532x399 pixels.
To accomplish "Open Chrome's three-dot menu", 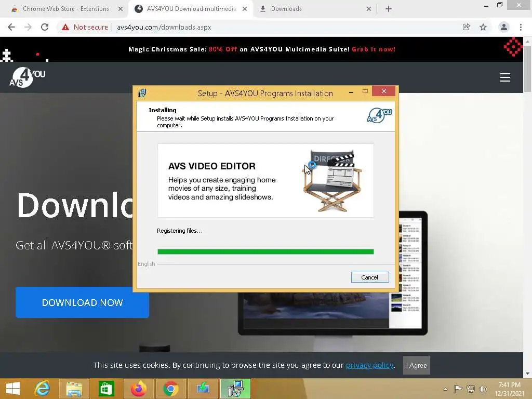I will coord(521,27).
